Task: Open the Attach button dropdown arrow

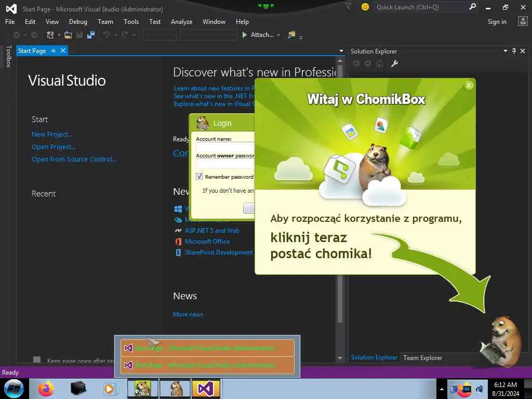Action: tap(278, 35)
